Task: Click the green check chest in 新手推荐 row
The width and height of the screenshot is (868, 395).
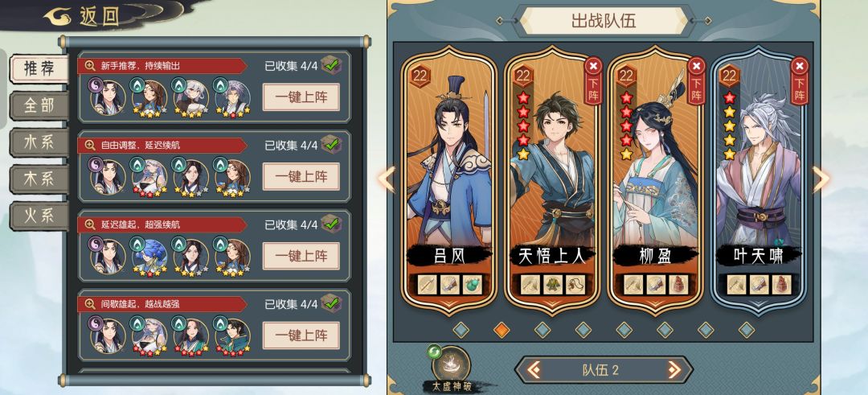Action: point(331,65)
